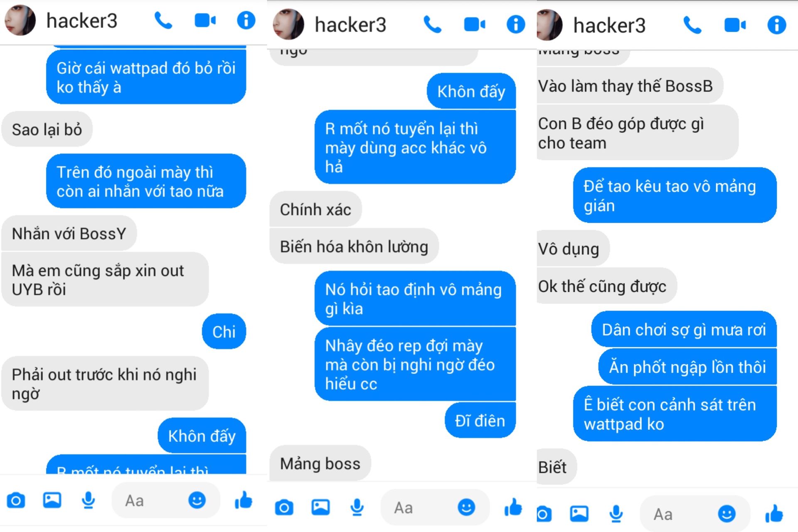Viewport: 798px width, 532px height.
Task: Tap the microphone icon in the left chat
Action: [88, 500]
